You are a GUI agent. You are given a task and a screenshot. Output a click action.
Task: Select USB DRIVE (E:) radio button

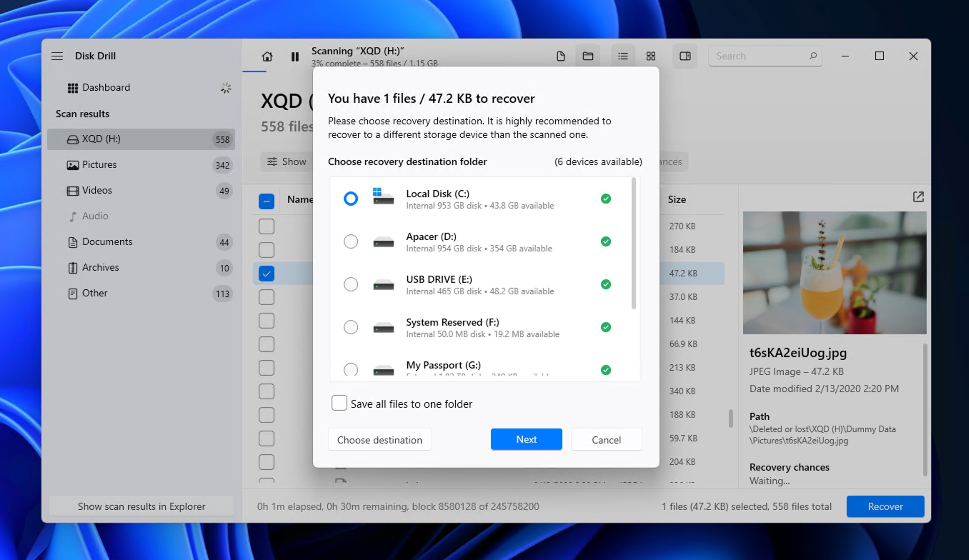pyautogui.click(x=350, y=284)
